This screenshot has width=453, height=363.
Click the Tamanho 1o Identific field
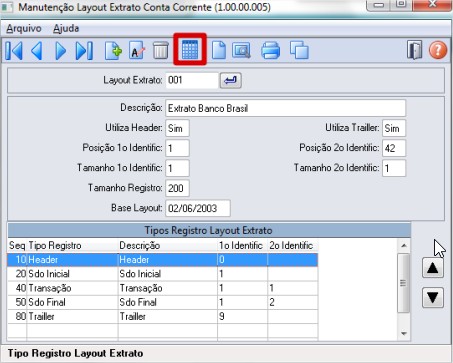pos(177,168)
